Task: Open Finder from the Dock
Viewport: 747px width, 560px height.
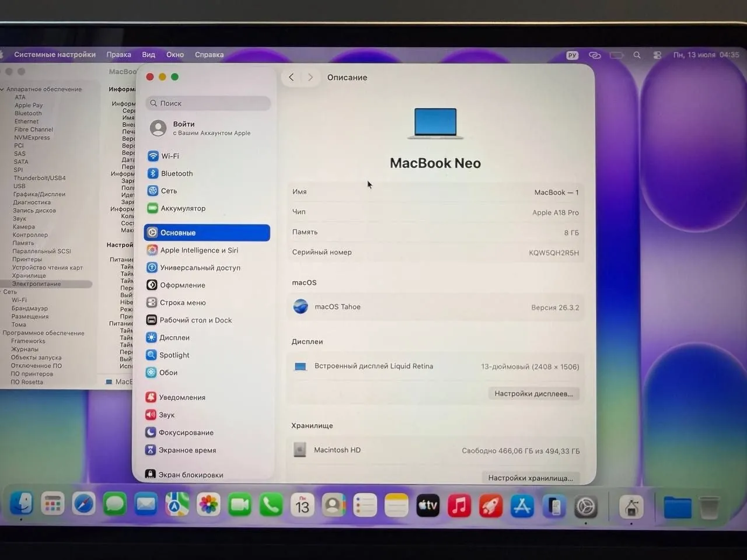Action: (22, 505)
